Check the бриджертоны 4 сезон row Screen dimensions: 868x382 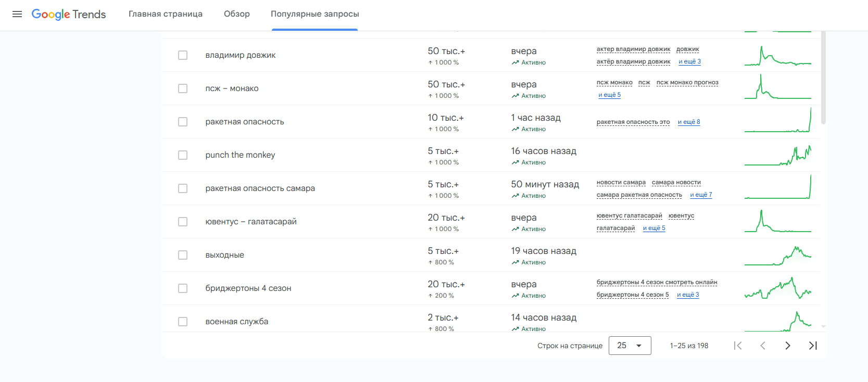pyautogui.click(x=183, y=288)
